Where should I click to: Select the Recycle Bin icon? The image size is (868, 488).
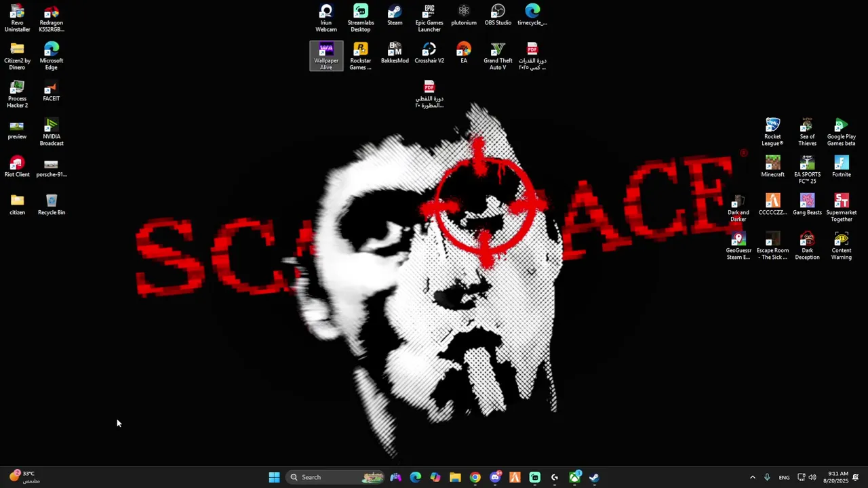click(52, 205)
